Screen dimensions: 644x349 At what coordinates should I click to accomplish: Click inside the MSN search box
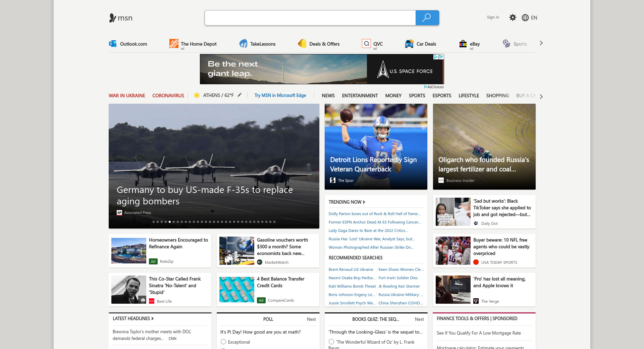point(310,18)
